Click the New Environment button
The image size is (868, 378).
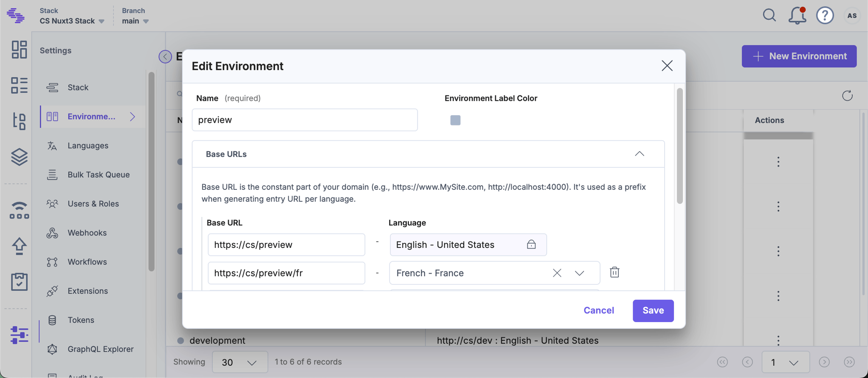799,56
